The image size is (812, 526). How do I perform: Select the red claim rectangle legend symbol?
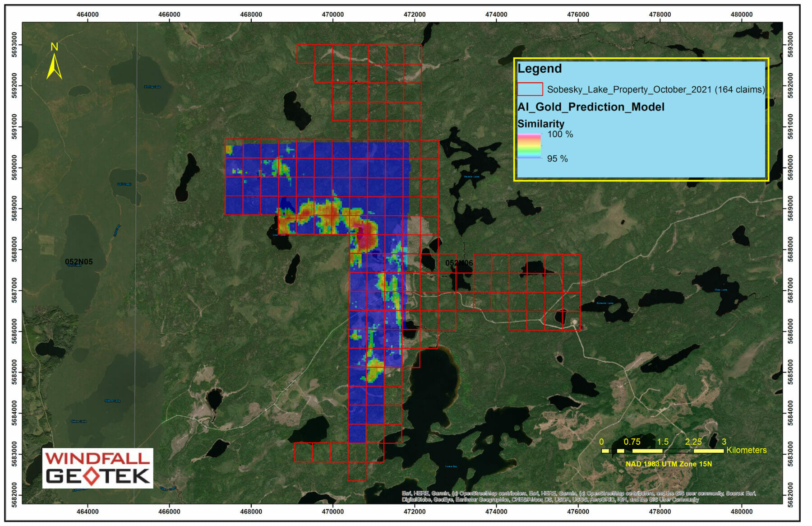point(530,89)
